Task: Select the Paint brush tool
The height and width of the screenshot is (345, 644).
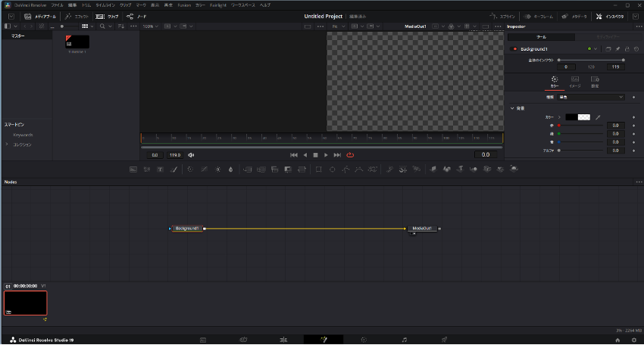Action: 174,169
